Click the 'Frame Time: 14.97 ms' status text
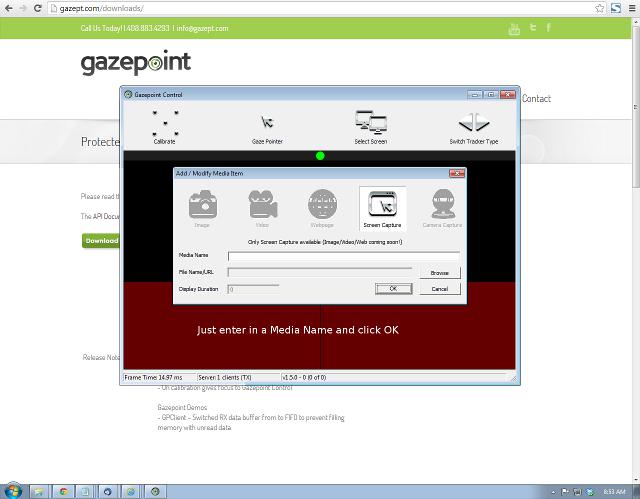The height and width of the screenshot is (499, 640). tap(153, 377)
